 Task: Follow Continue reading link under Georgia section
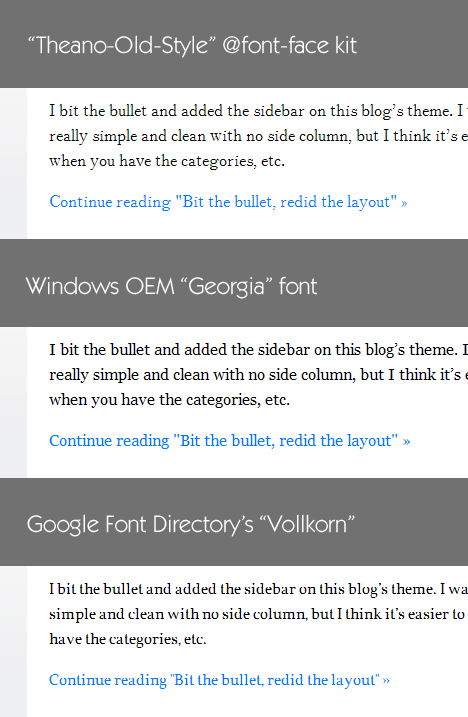[230, 441]
